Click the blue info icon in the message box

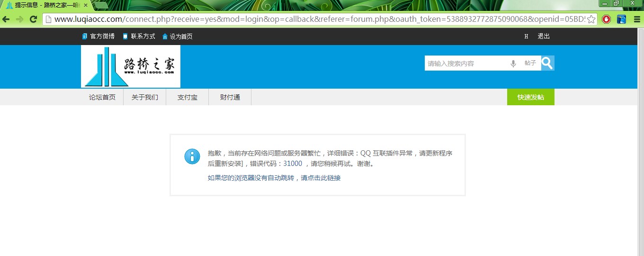click(192, 156)
